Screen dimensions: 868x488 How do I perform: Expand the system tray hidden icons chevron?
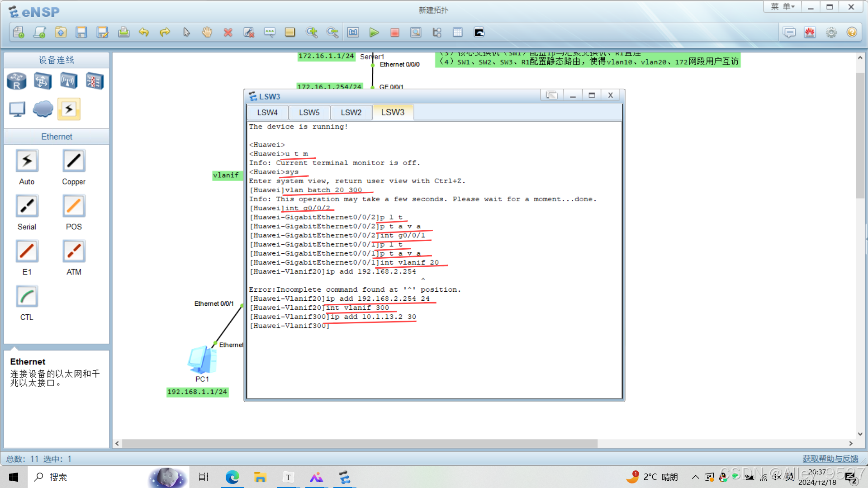695,477
